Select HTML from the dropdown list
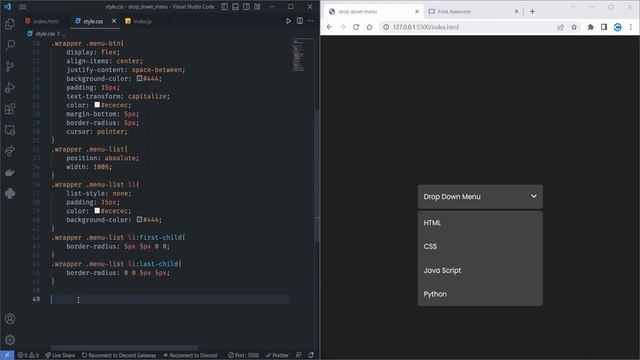This screenshot has height=360, width=640. (x=480, y=223)
